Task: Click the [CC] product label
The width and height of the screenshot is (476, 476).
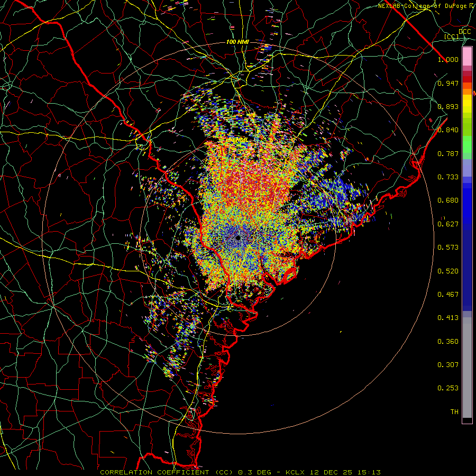Action: 451,37
